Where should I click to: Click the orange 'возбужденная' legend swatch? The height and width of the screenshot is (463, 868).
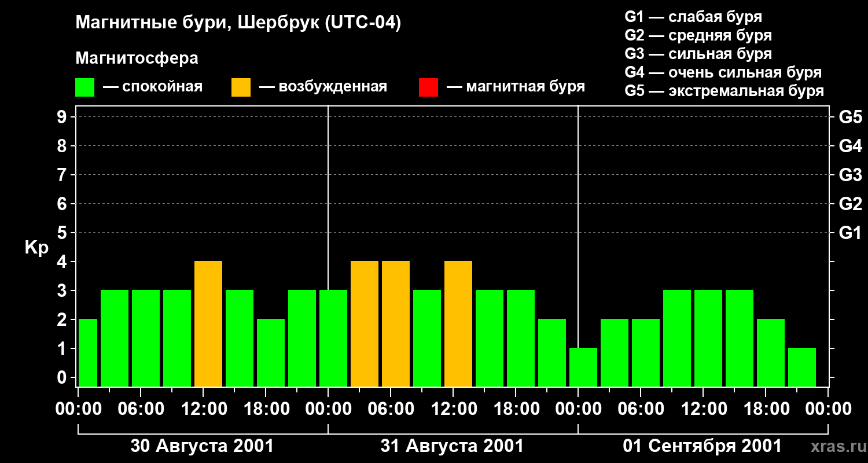(x=241, y=87)
